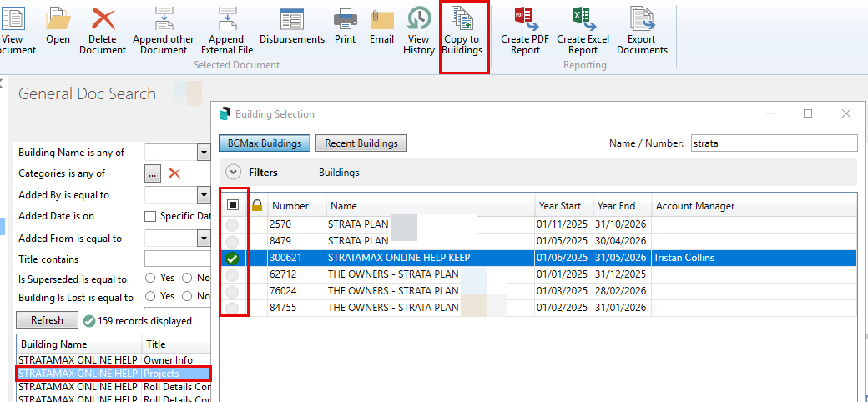Tick selection circle for building 8479
Screen dimensions: 868x402
coord(233,241)
